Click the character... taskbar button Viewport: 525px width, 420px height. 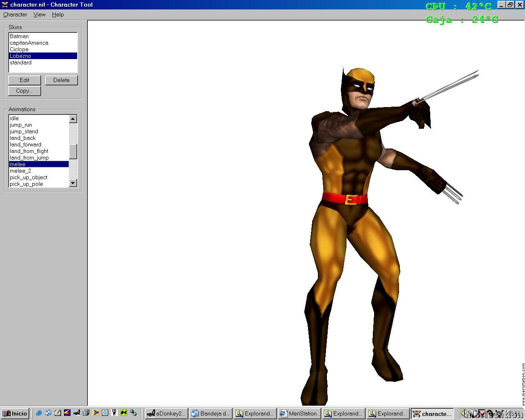click(432, 413)
